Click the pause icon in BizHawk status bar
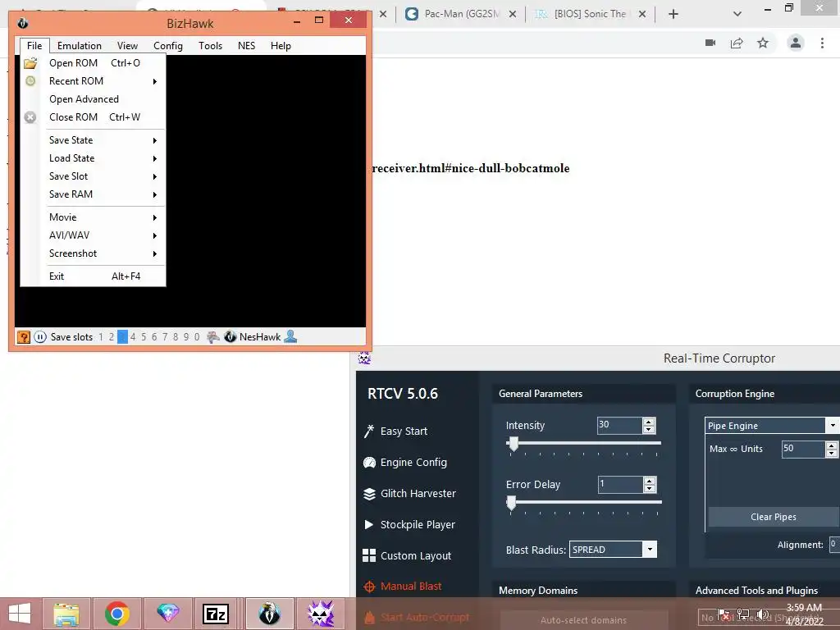Viewport: 840px width, 630px height. (x=40, y=337)
